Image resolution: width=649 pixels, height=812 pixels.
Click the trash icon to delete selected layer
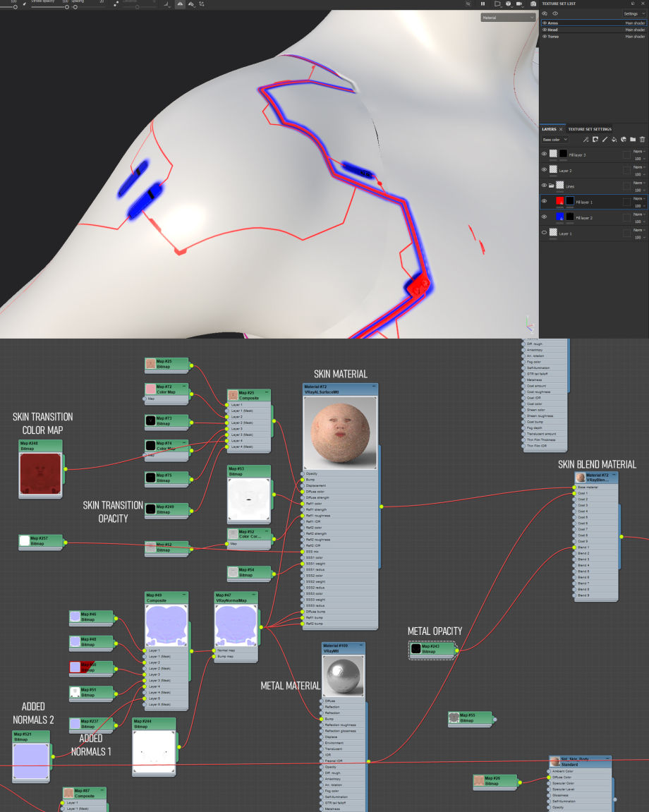click(x=642, y=139)
